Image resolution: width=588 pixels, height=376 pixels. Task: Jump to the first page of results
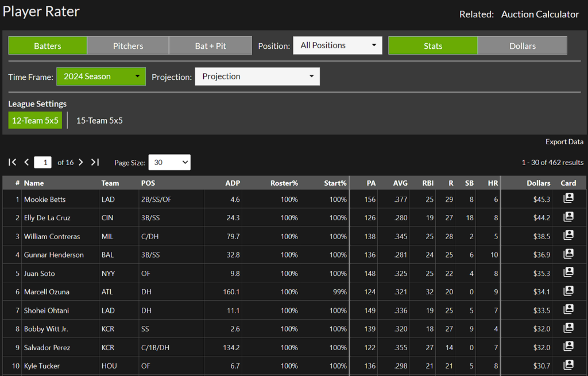pos(11,162)
